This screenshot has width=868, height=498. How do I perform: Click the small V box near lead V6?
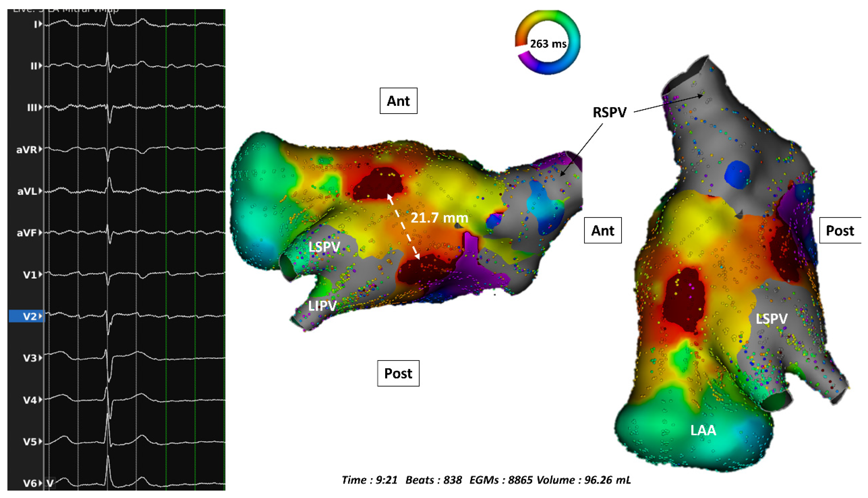click(50, 483)
